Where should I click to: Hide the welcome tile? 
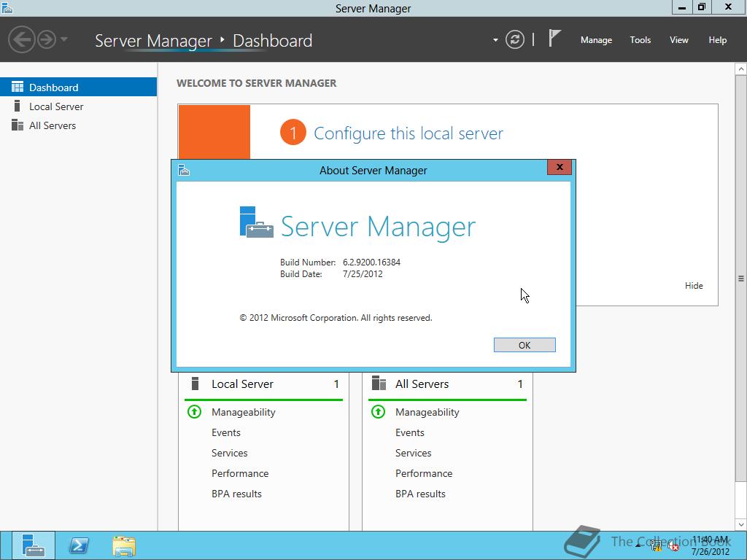[694, 285]
